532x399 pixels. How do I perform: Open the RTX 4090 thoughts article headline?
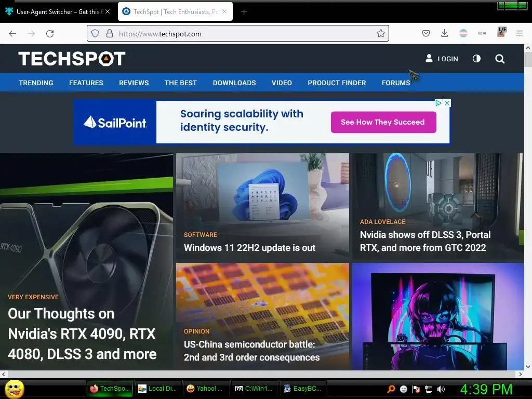pyautogui.click(x=82, y=334)
